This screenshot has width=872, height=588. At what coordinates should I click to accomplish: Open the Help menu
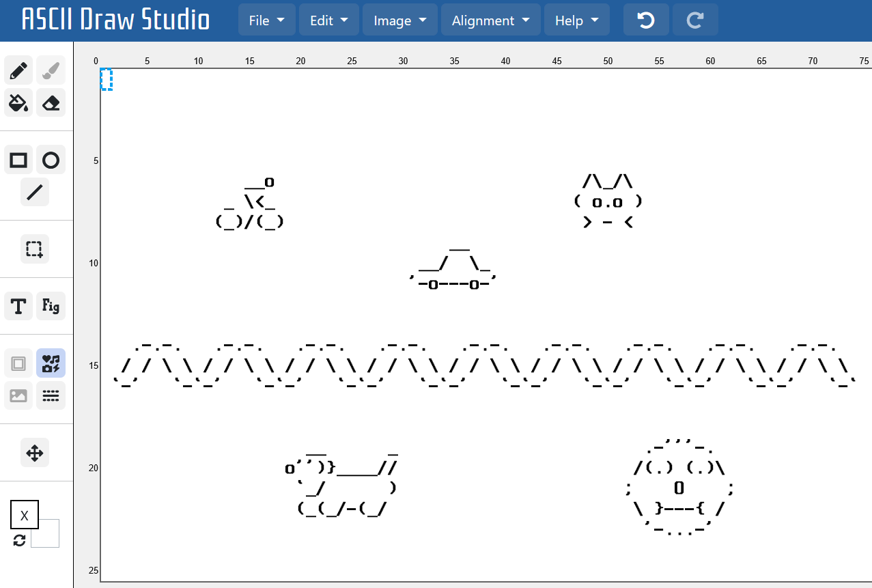click(576, 20)
